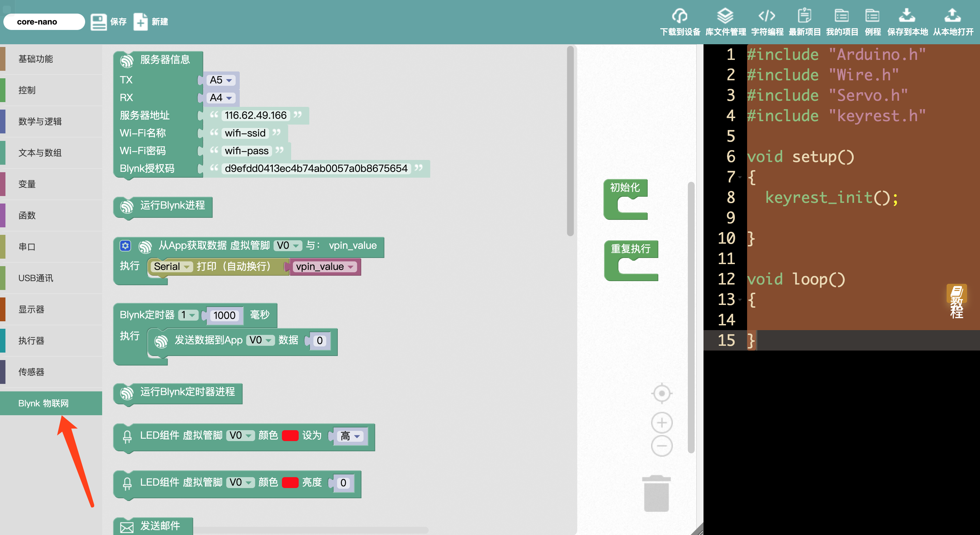
Task: Edit 数据 value 0 in 发送数据到App
Action: click(x=320, y=340)
